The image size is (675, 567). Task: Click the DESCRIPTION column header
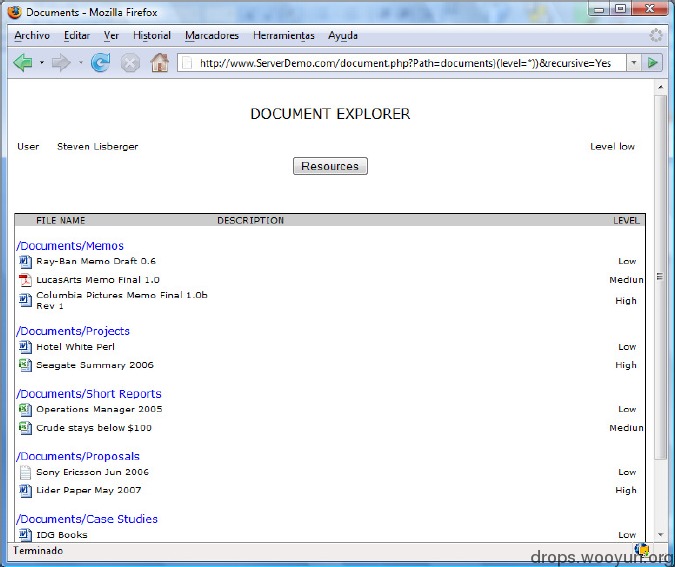tap(251, 220)
